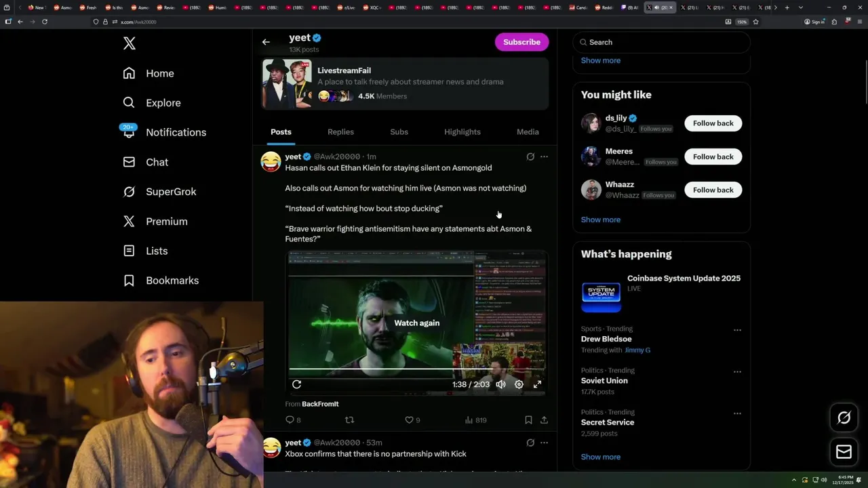Open the floating Grok button
868x488 pixels.
[844, 418]
